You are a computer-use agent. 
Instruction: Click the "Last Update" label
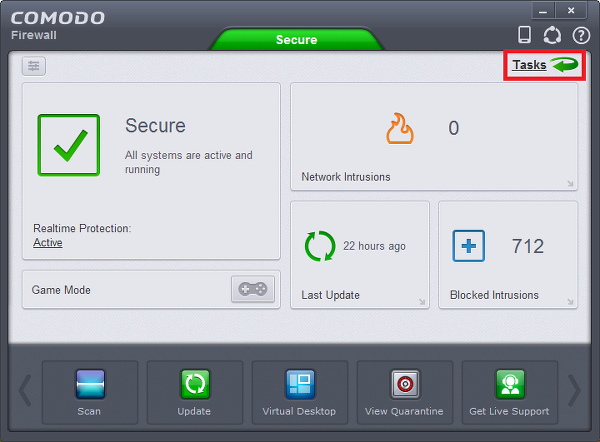pyautogui.click(x=330, y=295)
